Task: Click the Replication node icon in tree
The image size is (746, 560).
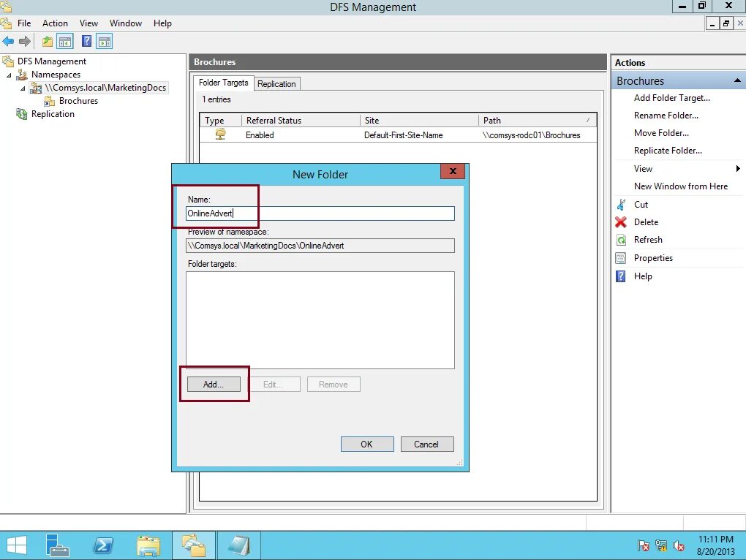Action: [22, 114]
